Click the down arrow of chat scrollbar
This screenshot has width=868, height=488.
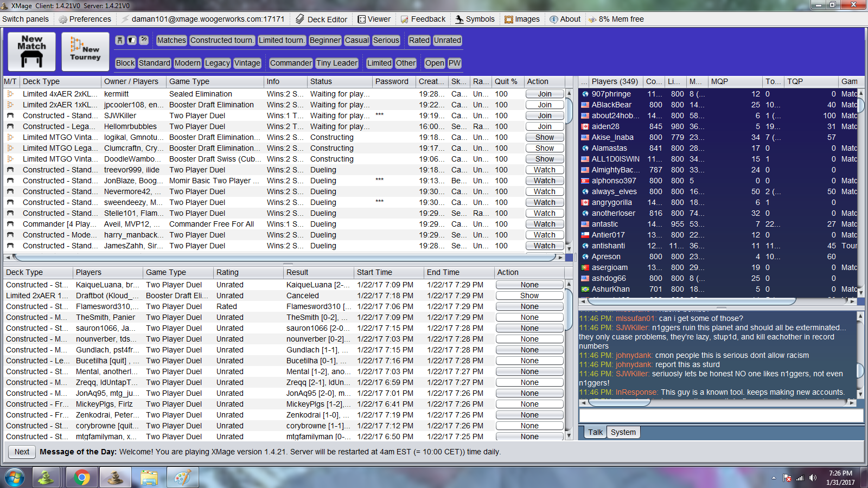coord(860,394)
